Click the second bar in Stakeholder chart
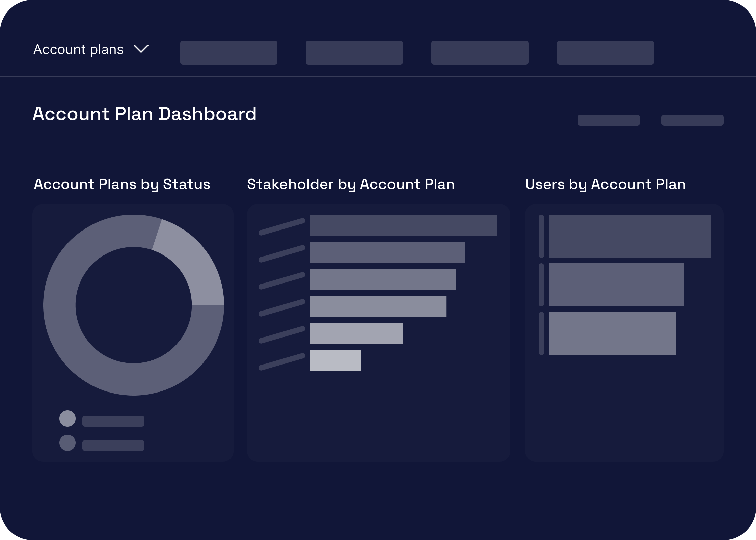 pyautogui.click(x=387, y=252)
